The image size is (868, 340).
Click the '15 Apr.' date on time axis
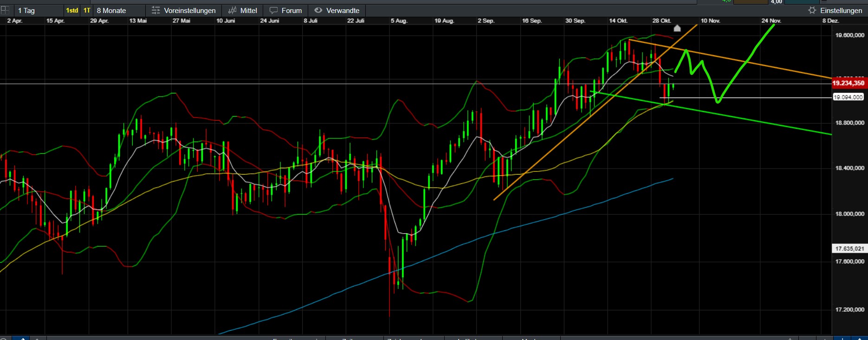55,21
